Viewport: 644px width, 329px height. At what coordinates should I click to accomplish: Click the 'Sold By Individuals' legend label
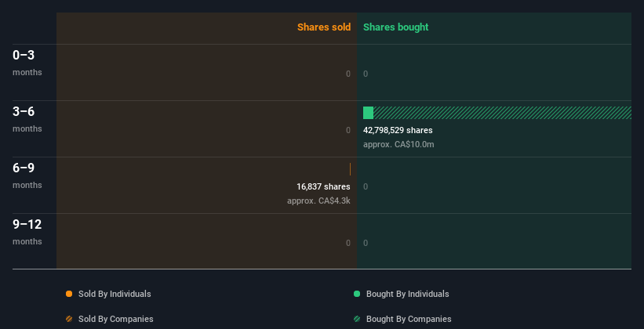click(x=115, y=294)
